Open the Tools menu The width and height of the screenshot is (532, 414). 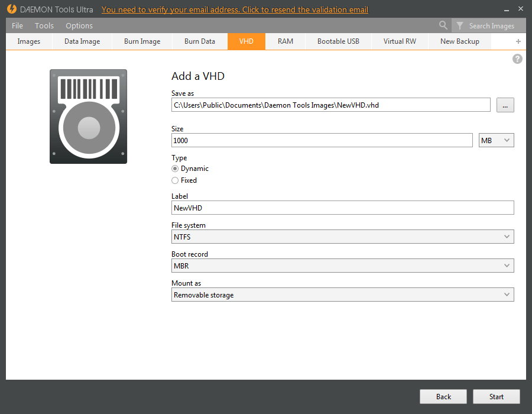pyautogui.click(x=44, y=25)
